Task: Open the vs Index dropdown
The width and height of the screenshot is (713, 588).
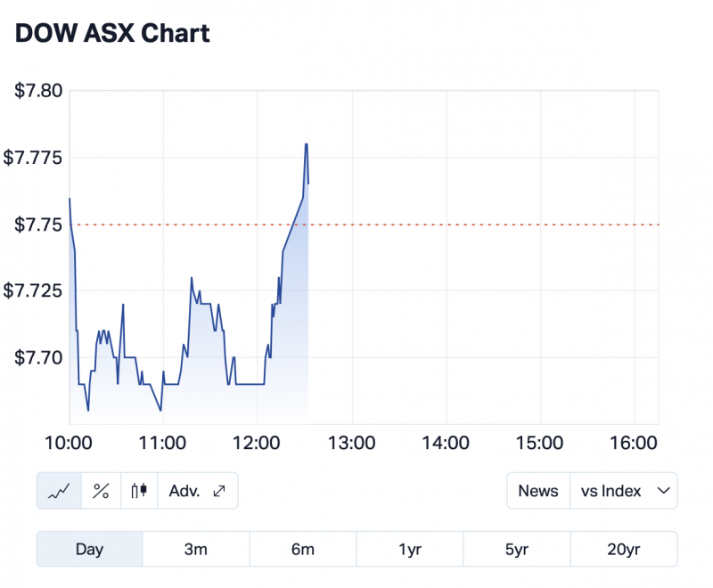Action: pos(623,491)
